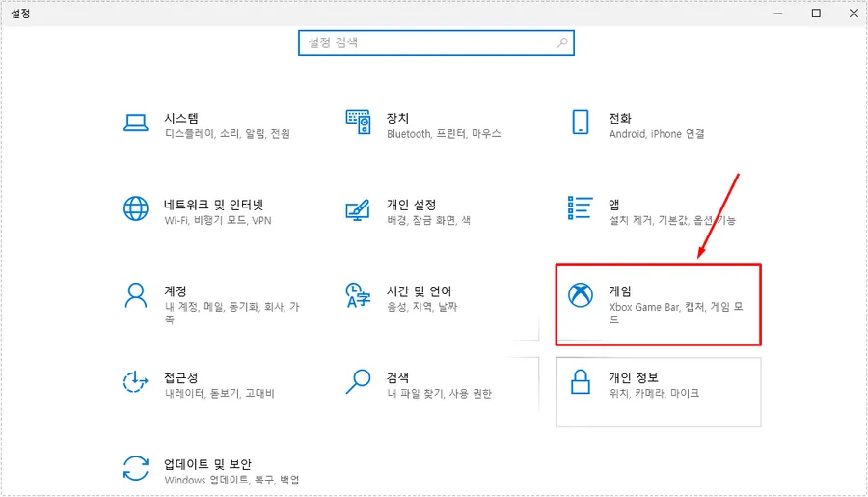The width and height of the screenshot is (868, 497).
Task: Open the 개인 정보 title
Action: point(634,377)
